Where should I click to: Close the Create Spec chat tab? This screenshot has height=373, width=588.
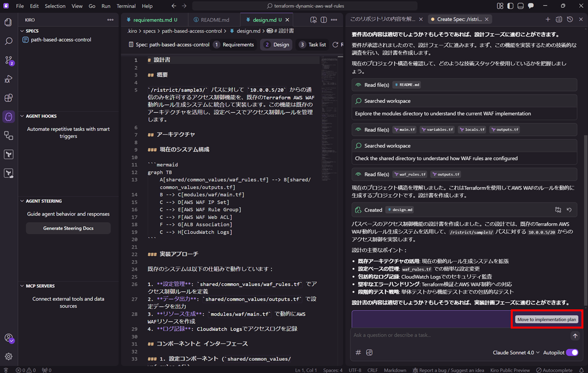point(486,19)
